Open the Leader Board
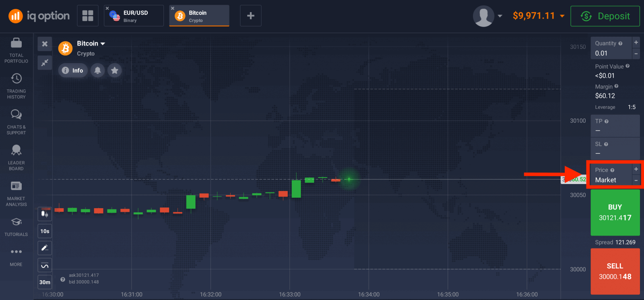 tap(17, 157)
